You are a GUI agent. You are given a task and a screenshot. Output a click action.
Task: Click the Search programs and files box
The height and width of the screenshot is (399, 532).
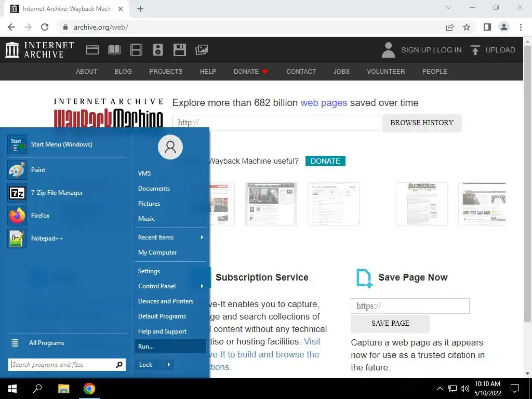67,365
